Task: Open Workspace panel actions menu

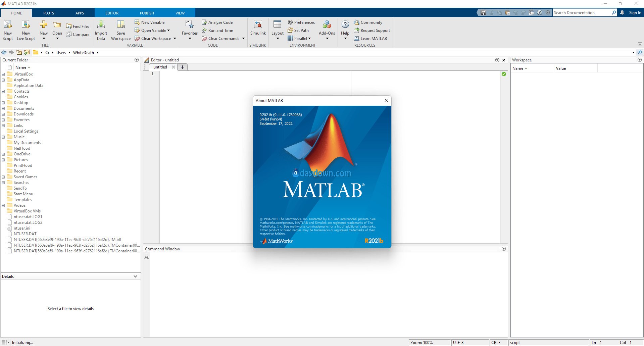Action: (x=640, y=60)
